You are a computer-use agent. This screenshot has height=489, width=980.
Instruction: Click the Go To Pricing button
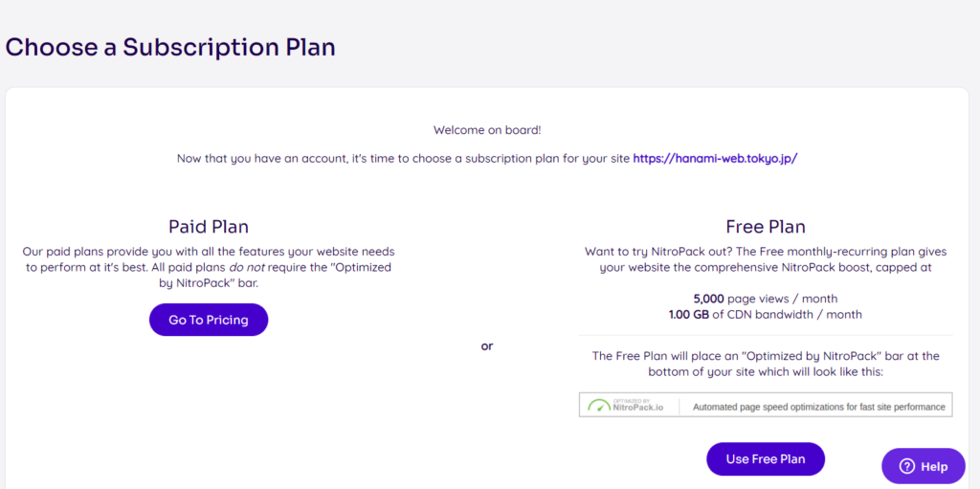[x=208, y=320]
